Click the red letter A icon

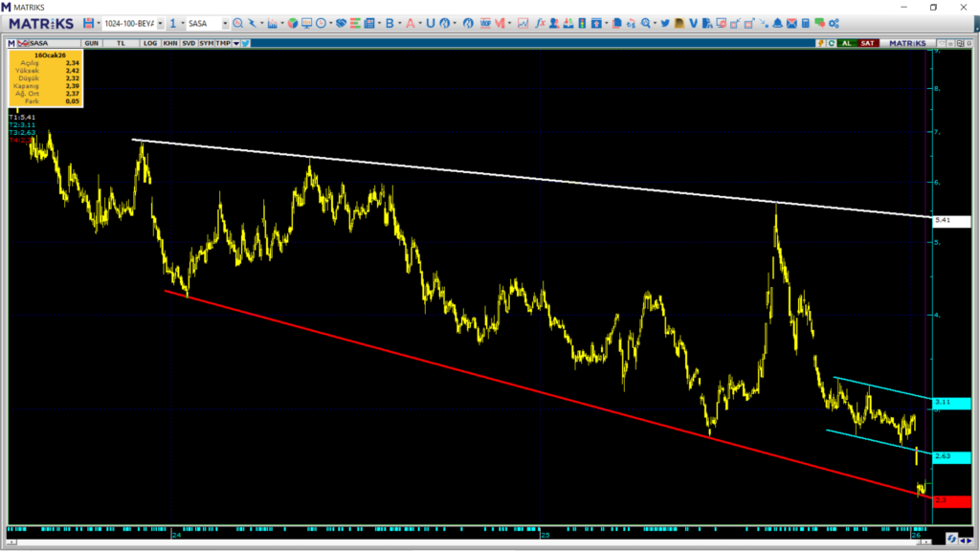point(410,23)
